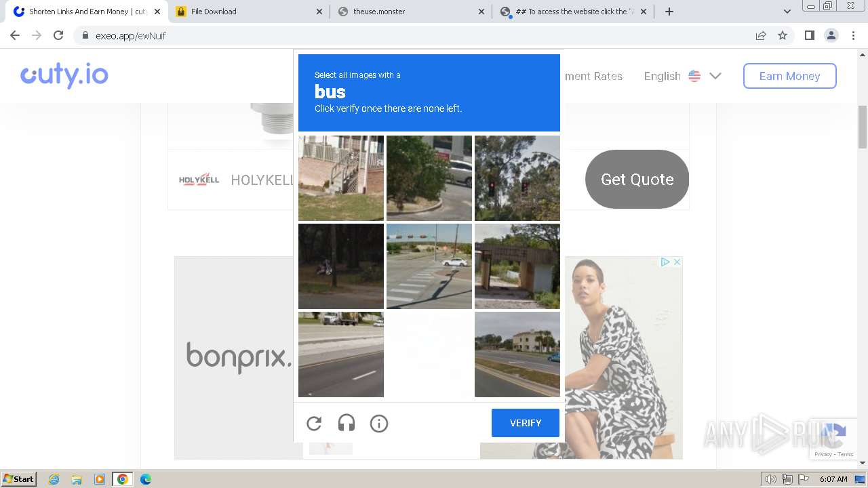Select captcha tile with crosswalk and white car
Image resolution: width=868 pixels, height=488 pixels.
[x=429, y=266]
